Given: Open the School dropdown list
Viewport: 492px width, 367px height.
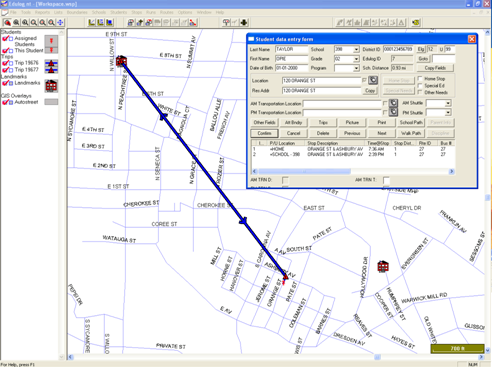Looking at the screenshot, I should point(356,49).
